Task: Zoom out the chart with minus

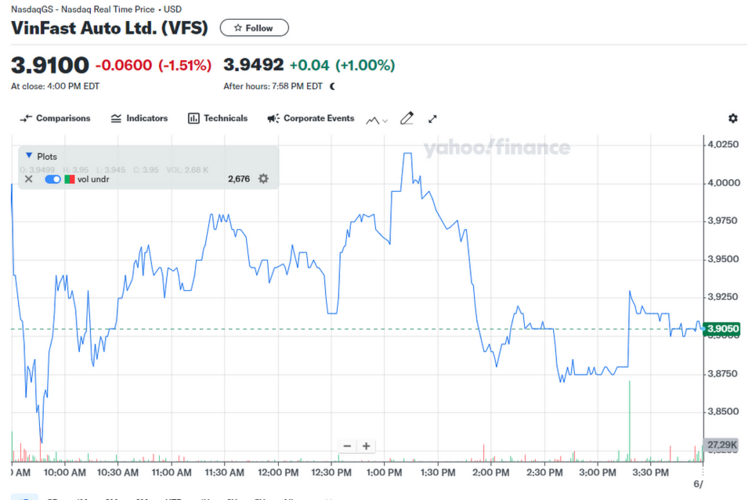Action: pyautogui.click(x=347, y=446)
